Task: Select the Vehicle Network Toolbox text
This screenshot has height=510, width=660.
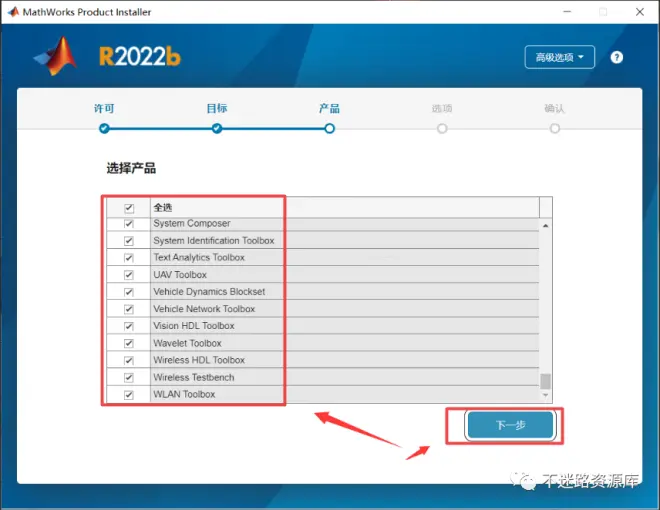Action: click(x=204, y=309)
